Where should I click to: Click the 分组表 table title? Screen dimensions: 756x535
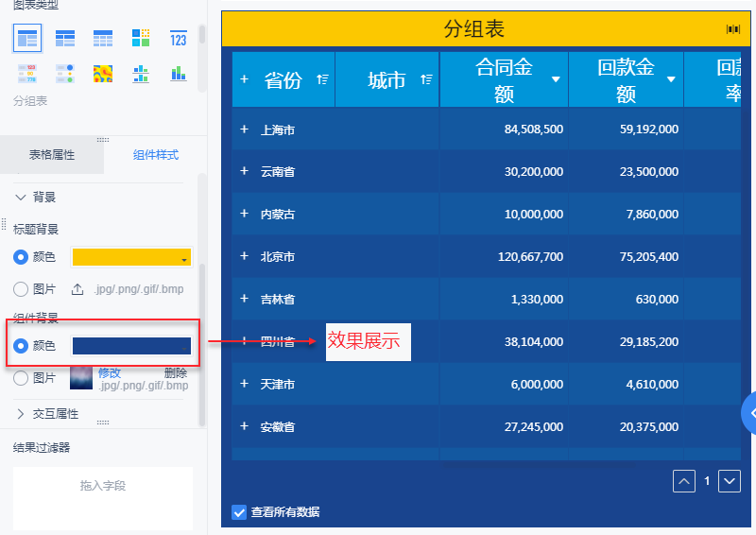tap(474, 29)
